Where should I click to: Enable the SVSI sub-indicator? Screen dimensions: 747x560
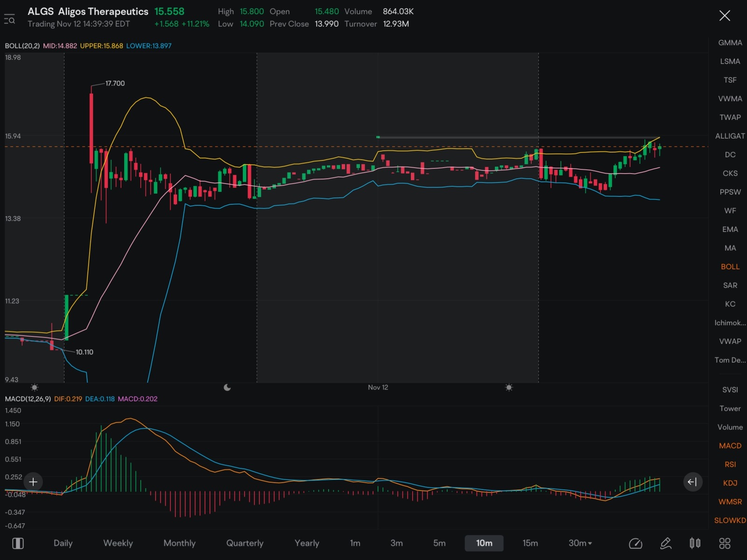coord(730,390)
